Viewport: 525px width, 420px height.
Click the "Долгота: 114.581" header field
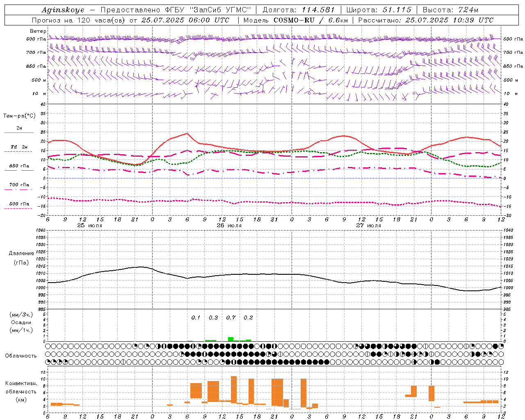point(299,10)
